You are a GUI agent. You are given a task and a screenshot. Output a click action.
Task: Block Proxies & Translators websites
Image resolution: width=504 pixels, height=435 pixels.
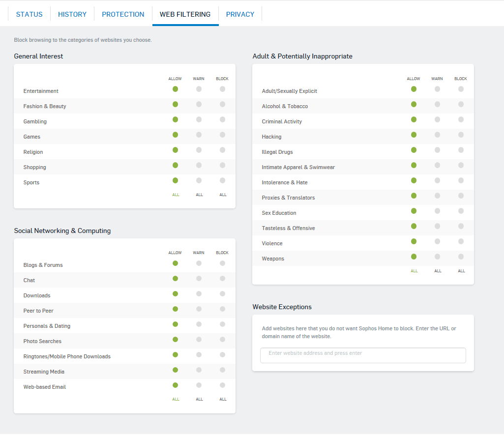pyautogui.click(x=461, y=196)
